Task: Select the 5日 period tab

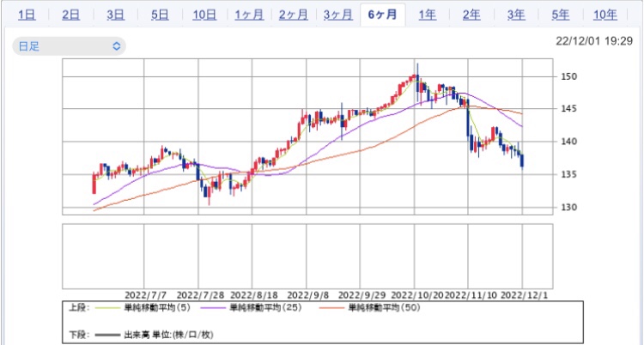Action: (160, 15)
